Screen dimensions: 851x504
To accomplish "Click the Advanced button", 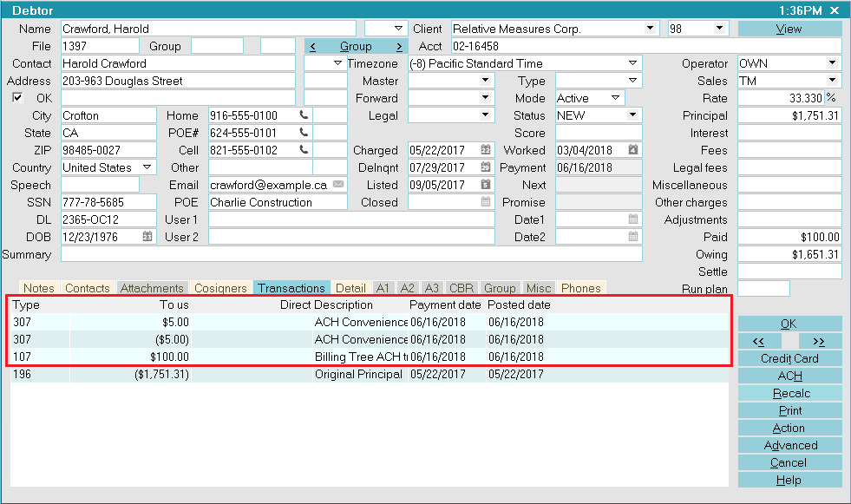I will pyautogui.click(x=789, y=445).
